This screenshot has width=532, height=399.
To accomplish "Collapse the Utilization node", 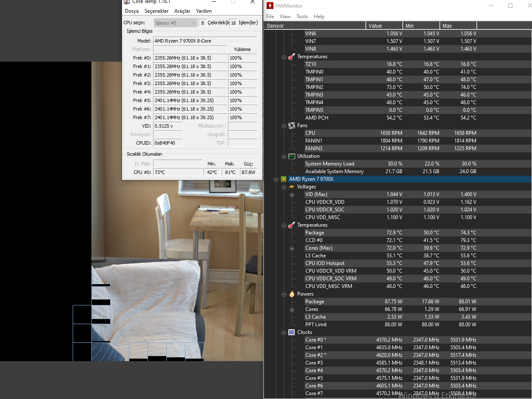I will [x=284, y=157].
